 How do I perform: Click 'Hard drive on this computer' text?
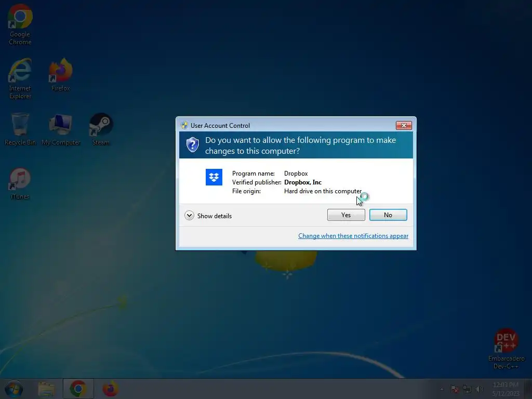point(323,191)
